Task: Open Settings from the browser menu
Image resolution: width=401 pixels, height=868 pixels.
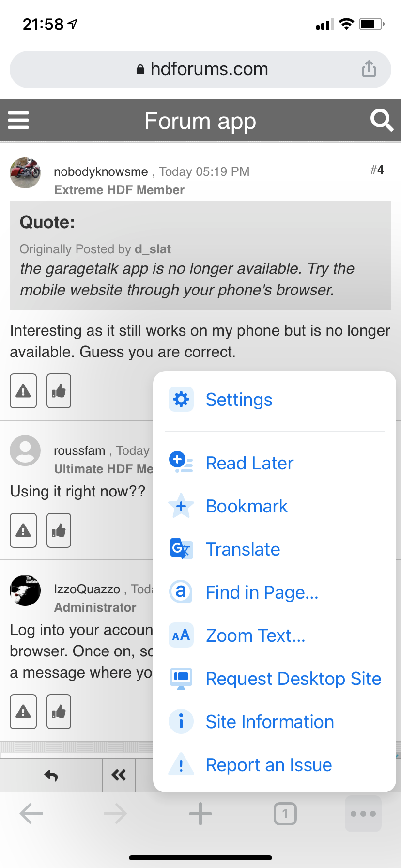Action: click(238, 400)
